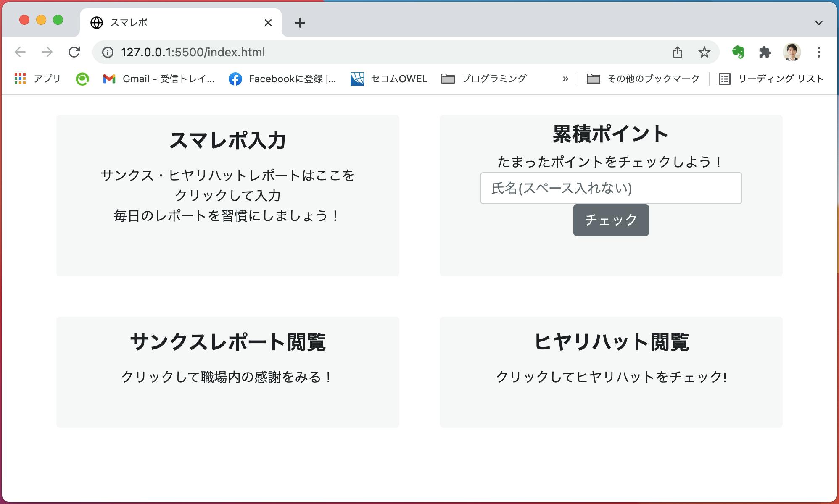Image resolution: width=839 pixels, height=504 pixels.
Task: Open Chrome's three-dot menu
Action: point(818,52)
